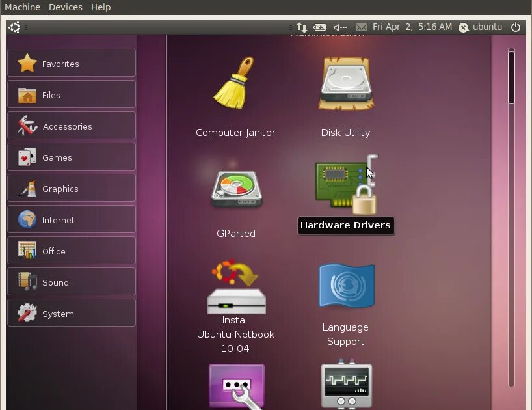This screenshot has height=410, width=532.
Task: Open the system monitor oscilloscope icon
Action: 347,384
